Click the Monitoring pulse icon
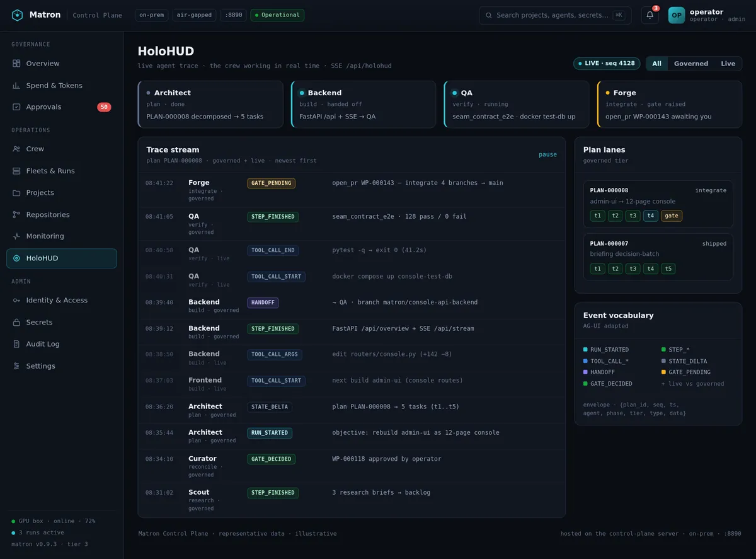Screen dimensions: 756x559 [x=16, y=236]
